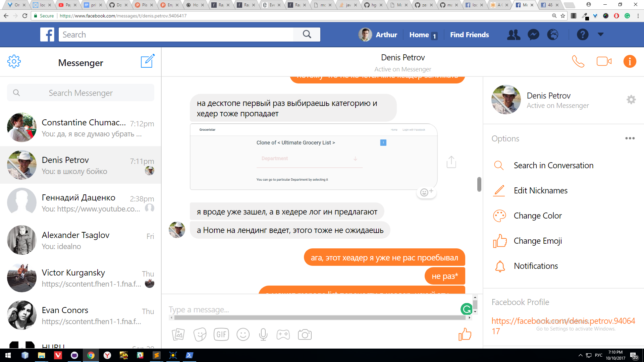The image size is (644, 362).
Task: Click the conversation scrollbar thumb
Action: [x=479, y=184]
